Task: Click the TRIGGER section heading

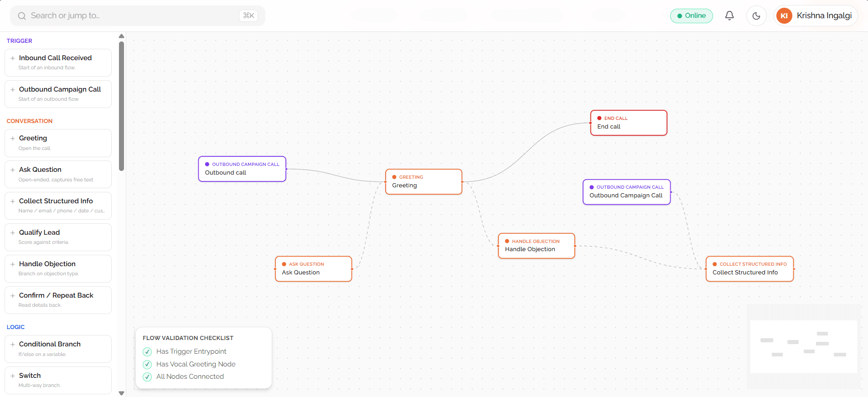Action: pyautogui.click(x=19, y=41)
